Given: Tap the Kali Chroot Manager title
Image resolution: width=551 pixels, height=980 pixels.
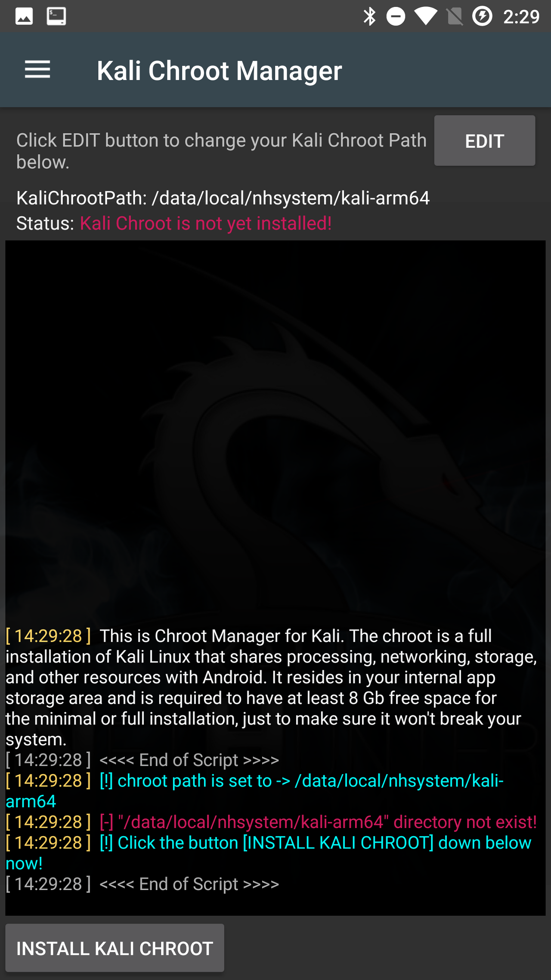Looking at the screenshot, I should (220, 71).
